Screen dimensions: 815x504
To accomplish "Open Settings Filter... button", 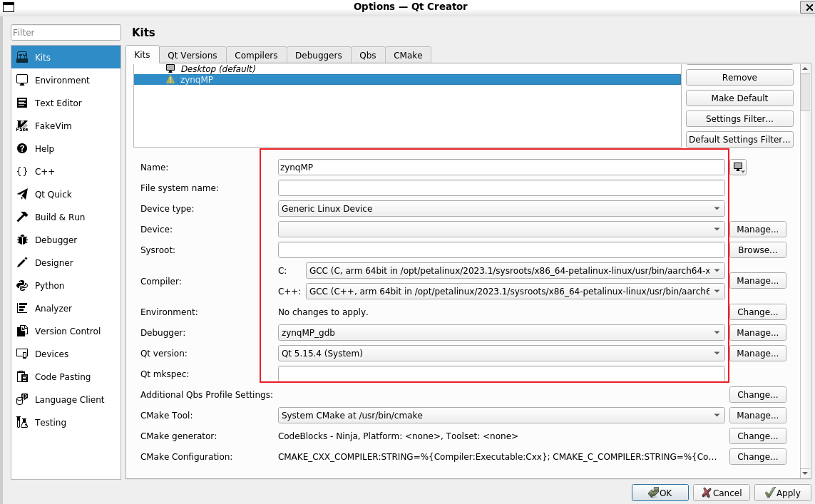I will [x=739, y=119].
